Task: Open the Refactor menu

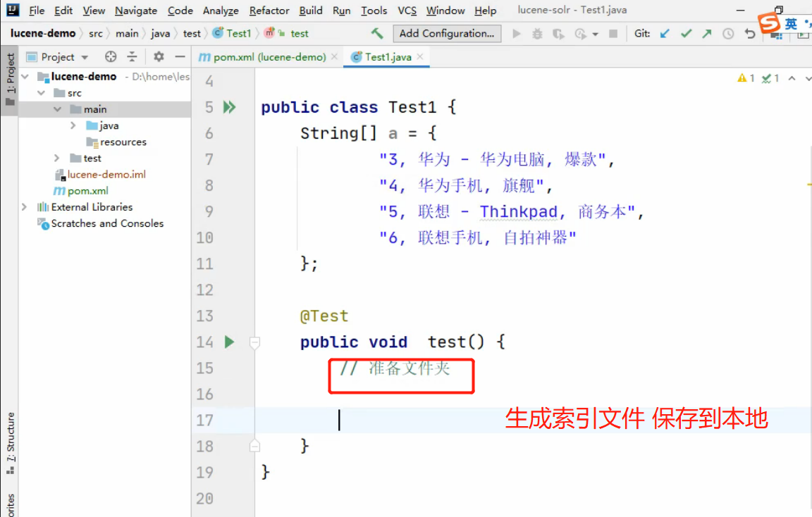Action: coord(269,11)
